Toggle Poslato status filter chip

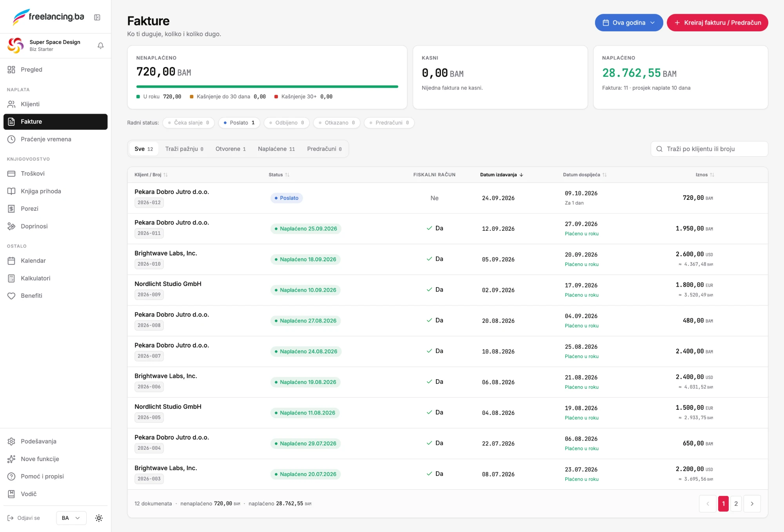pyautogui.click(x=239, y=123)
